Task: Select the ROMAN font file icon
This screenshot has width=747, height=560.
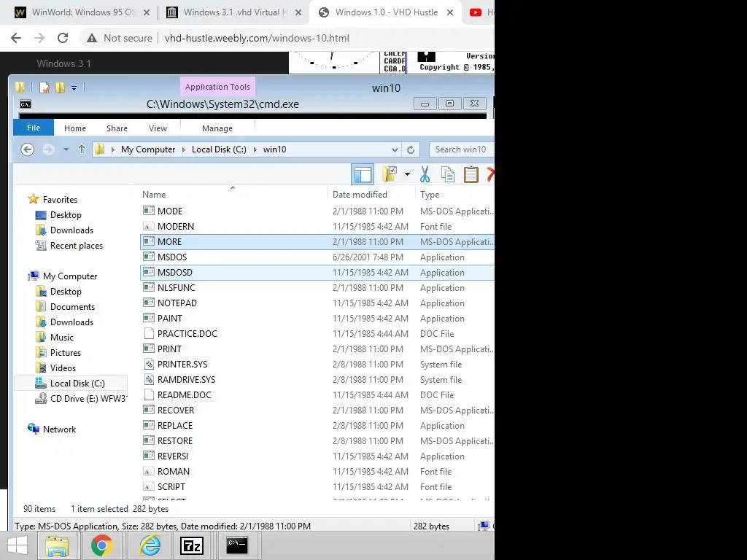Action: point(149,471)
